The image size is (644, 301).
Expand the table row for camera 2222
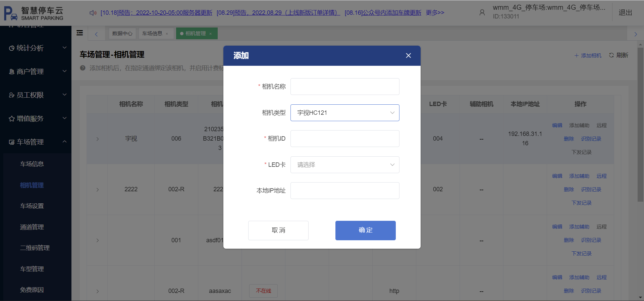(x=98, y=190)
